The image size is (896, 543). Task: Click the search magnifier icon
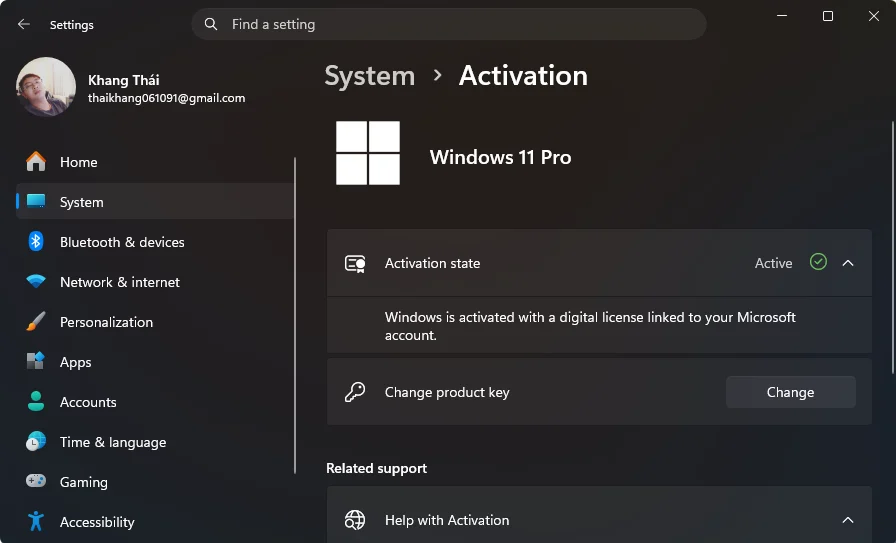point(211,24)
